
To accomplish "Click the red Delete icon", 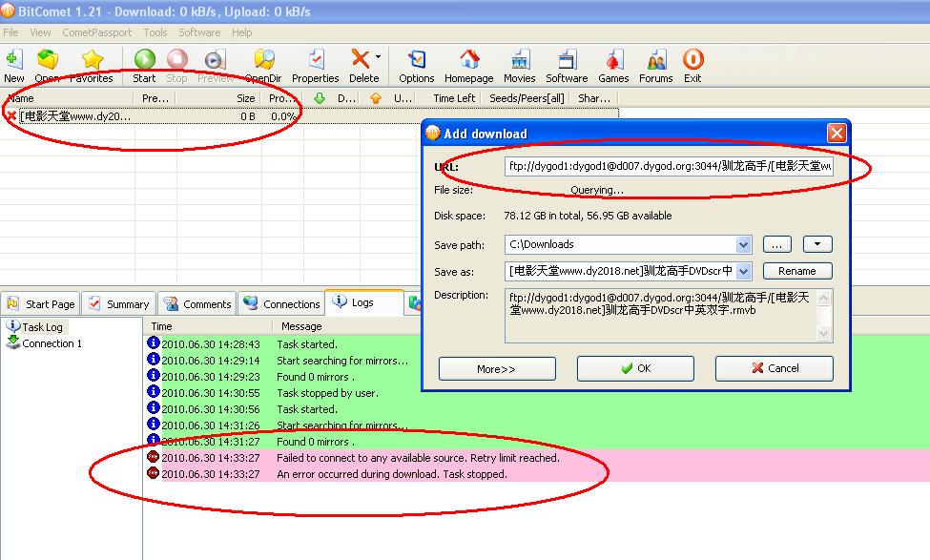I will pyautogui.click(x=361, y=61).
